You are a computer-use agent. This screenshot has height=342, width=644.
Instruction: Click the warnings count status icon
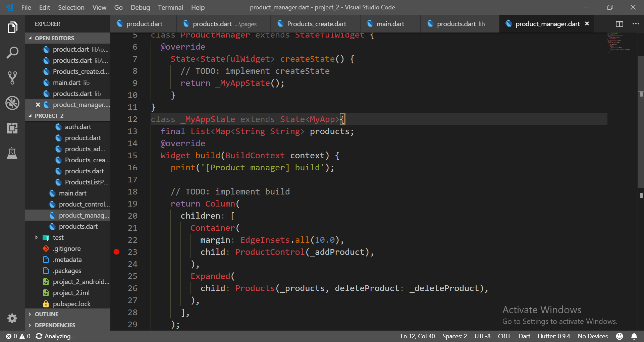click(x=25, y=336)
